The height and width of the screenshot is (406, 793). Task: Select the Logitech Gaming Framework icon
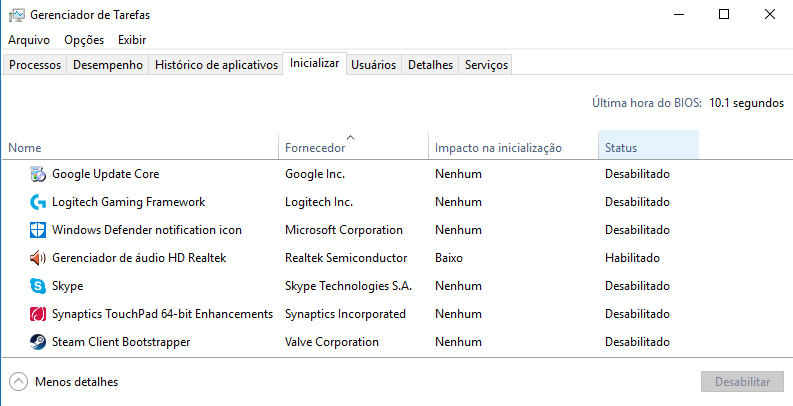[38, 202]
